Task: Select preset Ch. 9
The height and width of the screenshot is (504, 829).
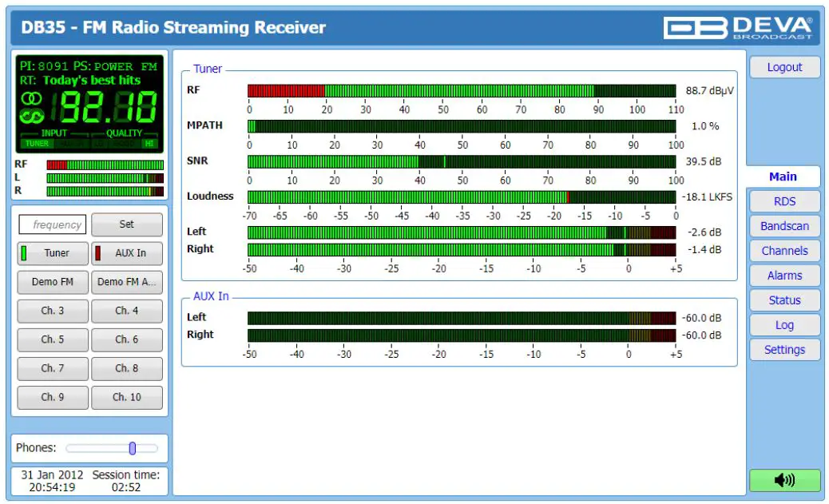Action: pyautogui.click(x=53, y=397)
